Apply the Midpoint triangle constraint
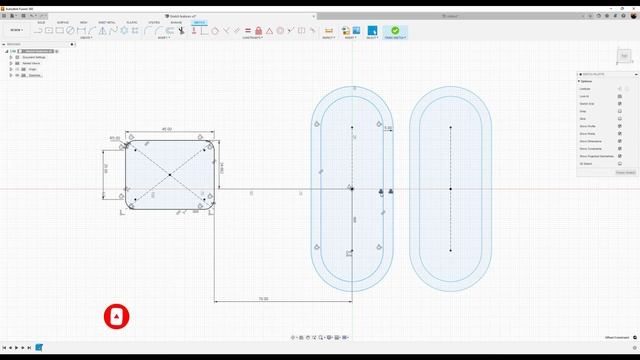 (x=269, y=31)
